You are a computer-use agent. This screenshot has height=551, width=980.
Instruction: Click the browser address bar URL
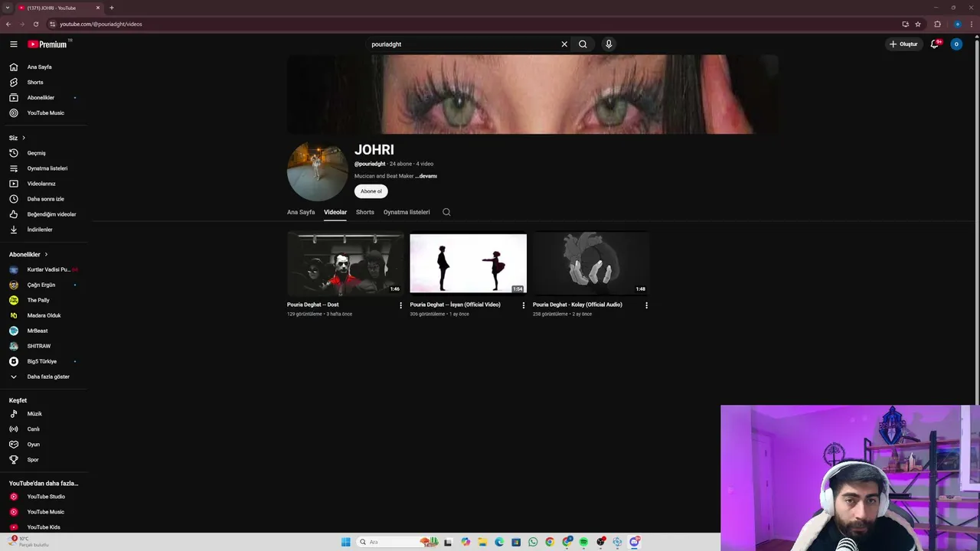click(x=101, y=24)
